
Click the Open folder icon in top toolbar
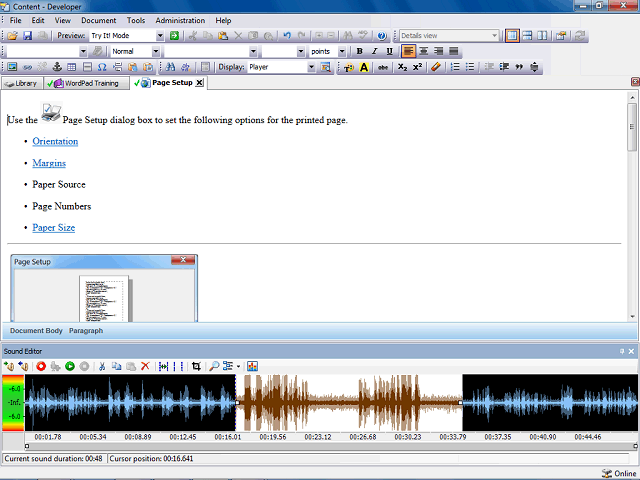pyautogui.click(x=12, y=36)
